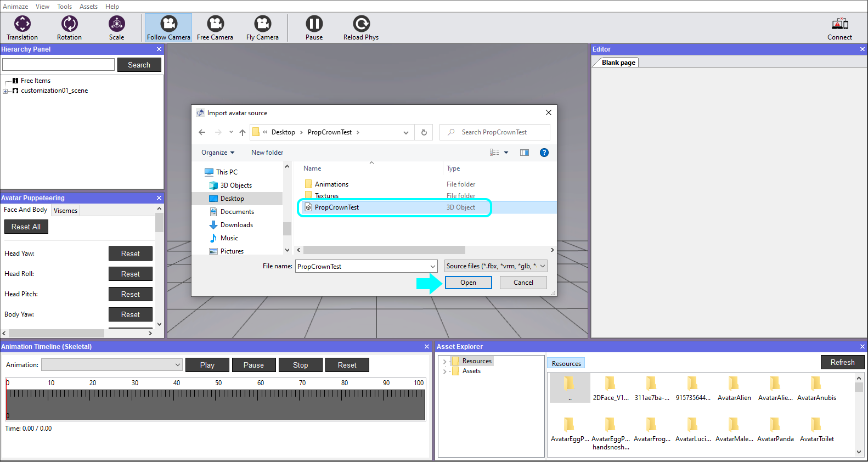Open the Animation selection dropdown
Image resolution: width=868 pixels, height=462 pixels.
click(x=112, y=365)
